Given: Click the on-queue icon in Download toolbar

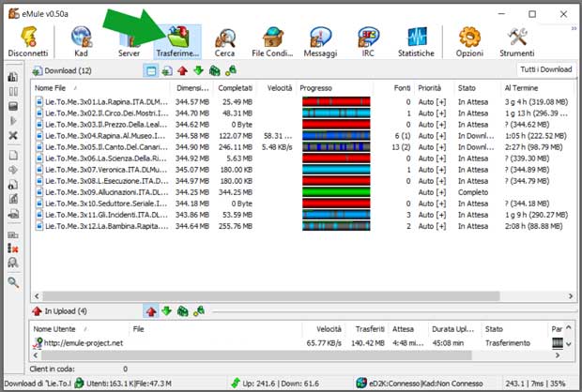Looking at the screenshot, I should click(x=215, y=70).
